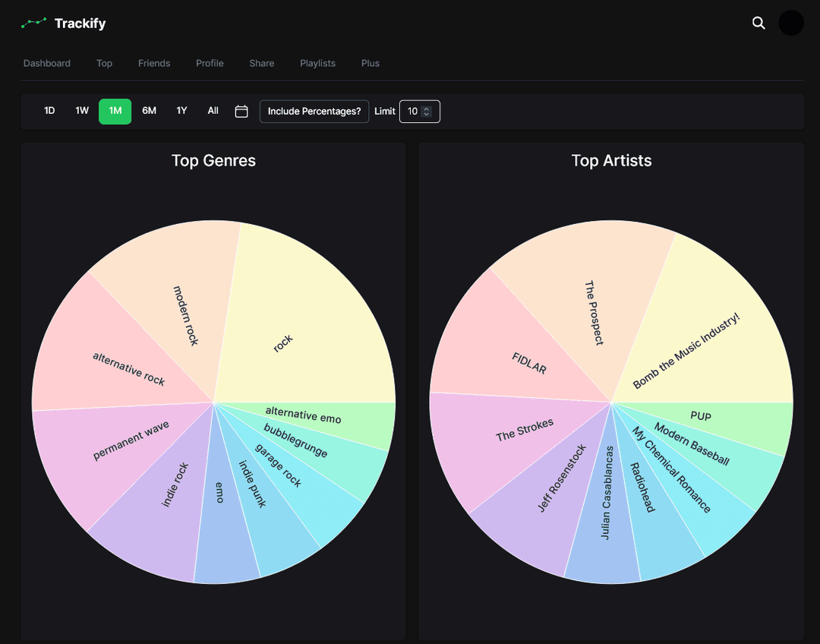
Task: Go to the Friends page
Action: pos(154,64)
